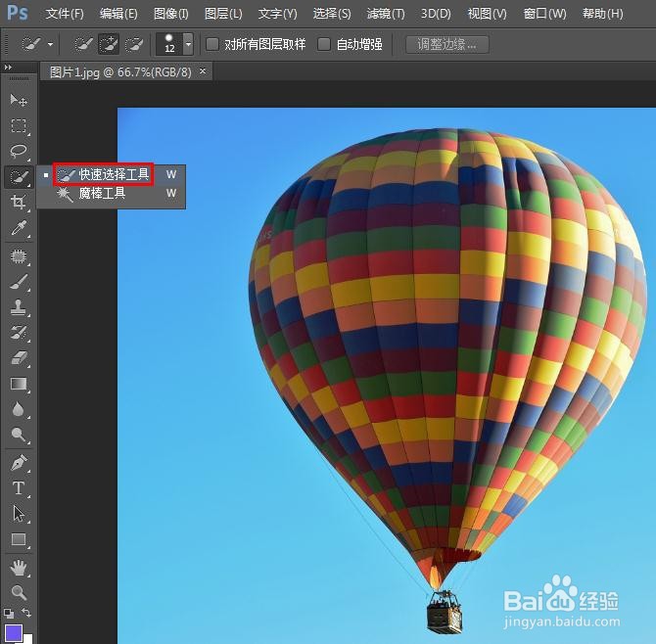Select the Eraser tool
The width and height of the screenshot is (656, 644).
[19, 358]
